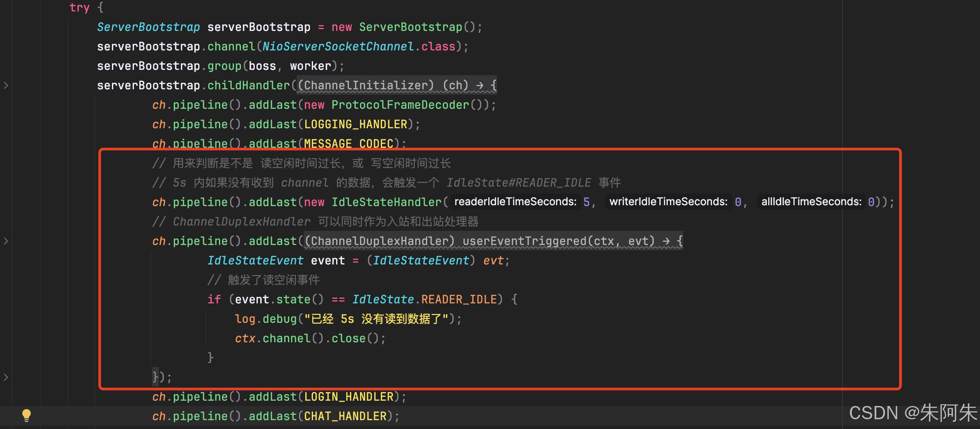Click the 'log.debug' call
The width and height of the screenshot is (980, 429).
point(265,319)
